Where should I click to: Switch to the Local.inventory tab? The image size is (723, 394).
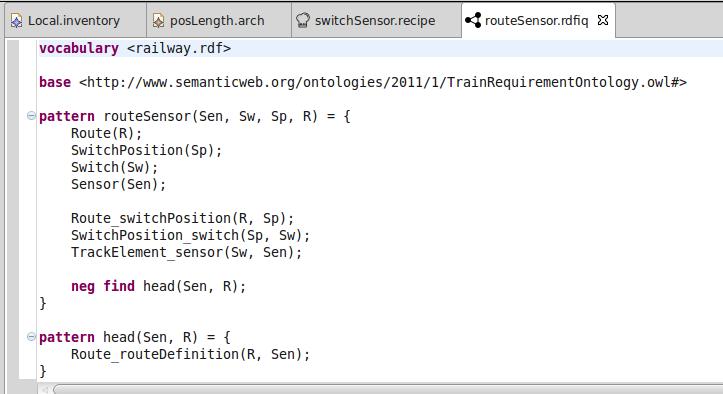pos(74,21)
